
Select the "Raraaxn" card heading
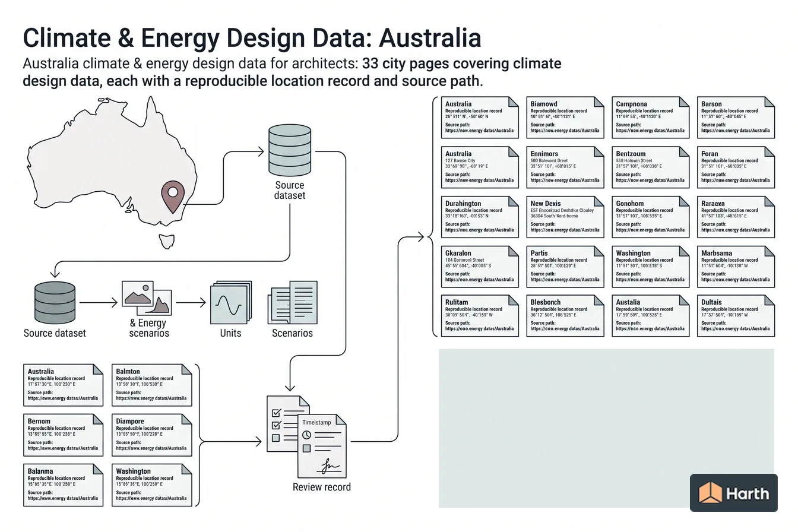point(713,204)
